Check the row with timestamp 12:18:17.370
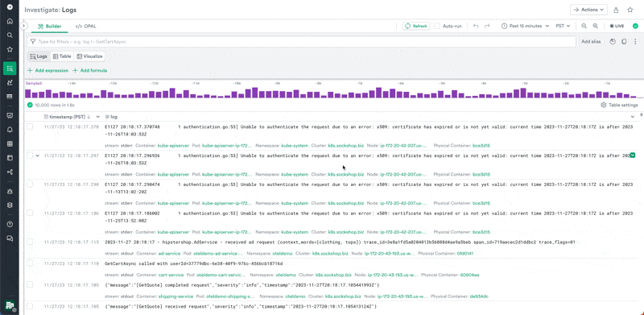This screenshot has height=315, width=644. click(30, 126)
